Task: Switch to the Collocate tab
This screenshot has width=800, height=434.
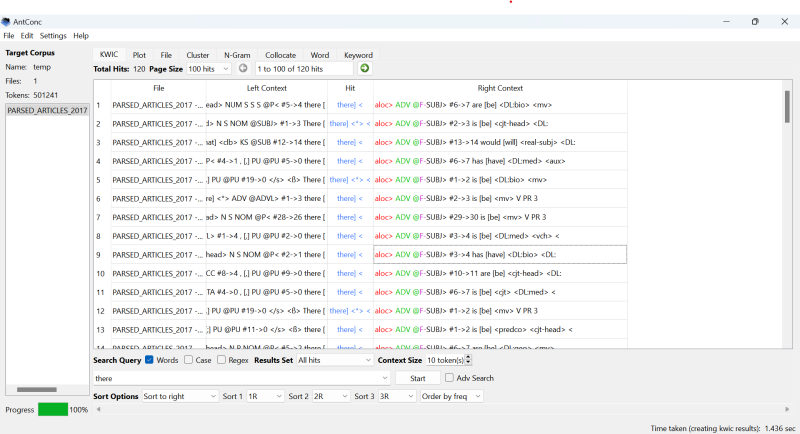Action: [280, 55]
